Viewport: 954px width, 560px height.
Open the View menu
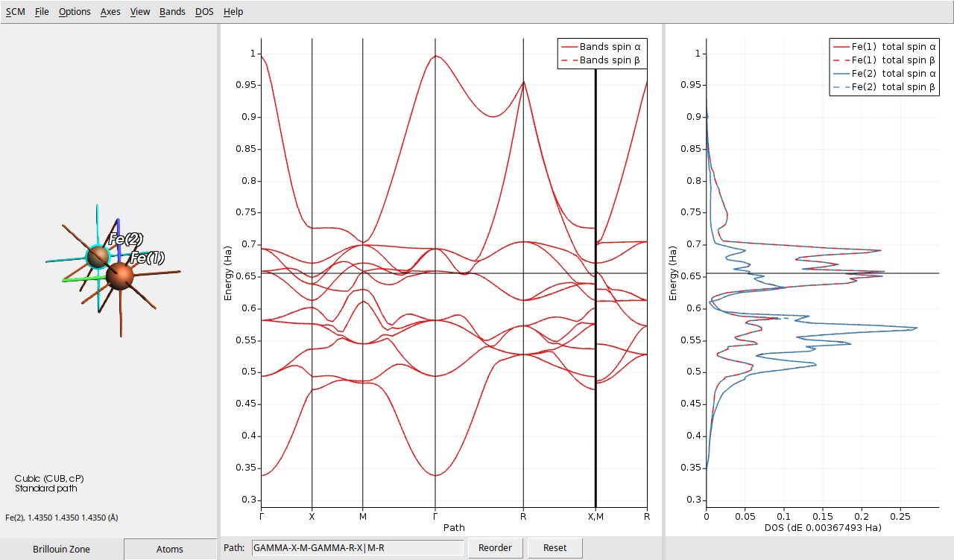pyautogui.click(x=139, y=11)
